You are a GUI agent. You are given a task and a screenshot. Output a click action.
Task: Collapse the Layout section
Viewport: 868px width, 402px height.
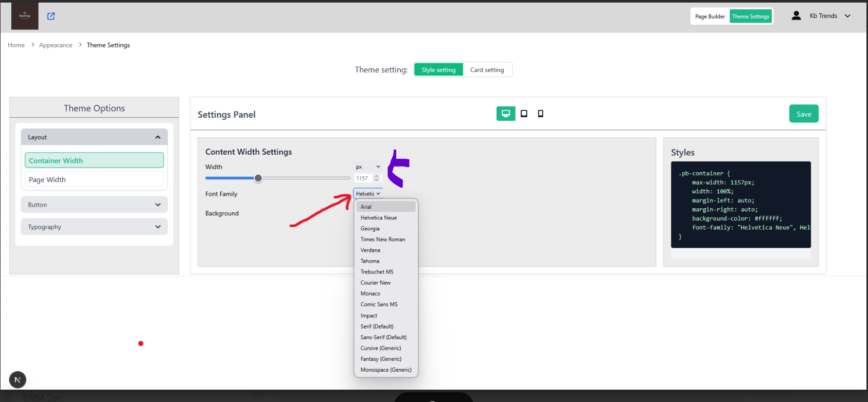(94, 137)
